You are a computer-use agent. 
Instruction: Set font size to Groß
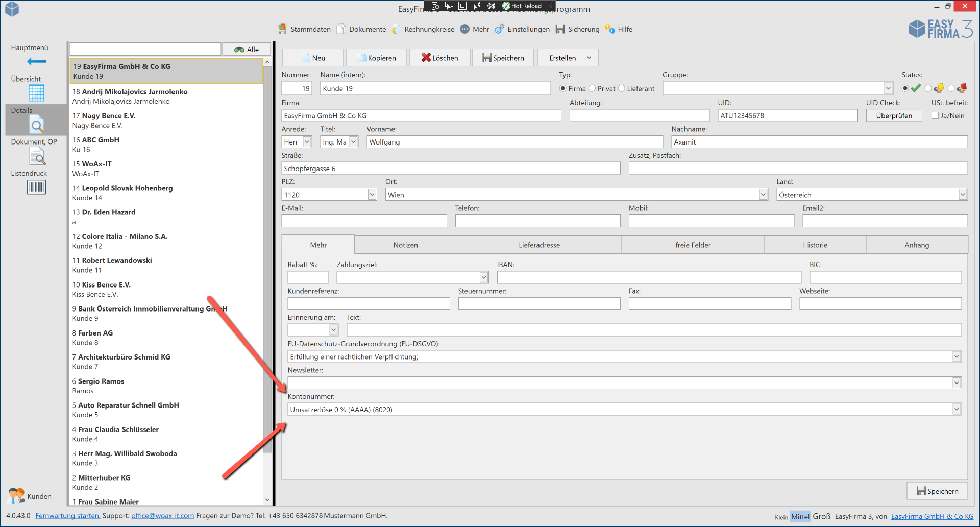821,516
